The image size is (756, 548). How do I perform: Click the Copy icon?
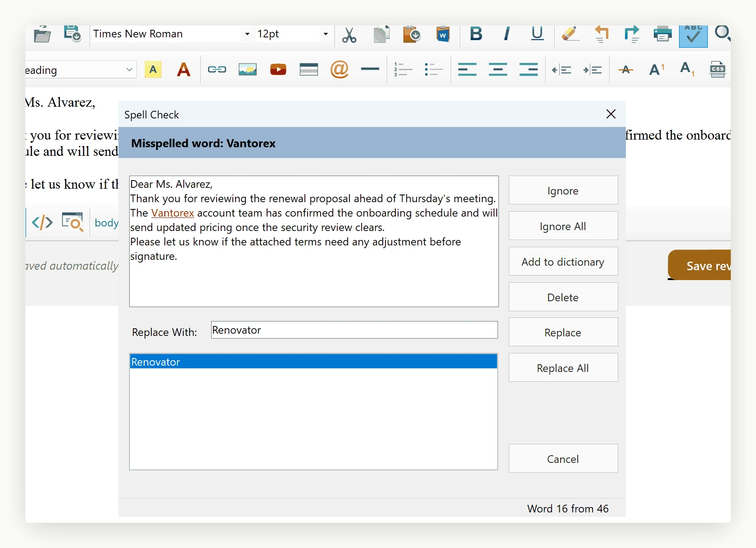pos(381,35)
